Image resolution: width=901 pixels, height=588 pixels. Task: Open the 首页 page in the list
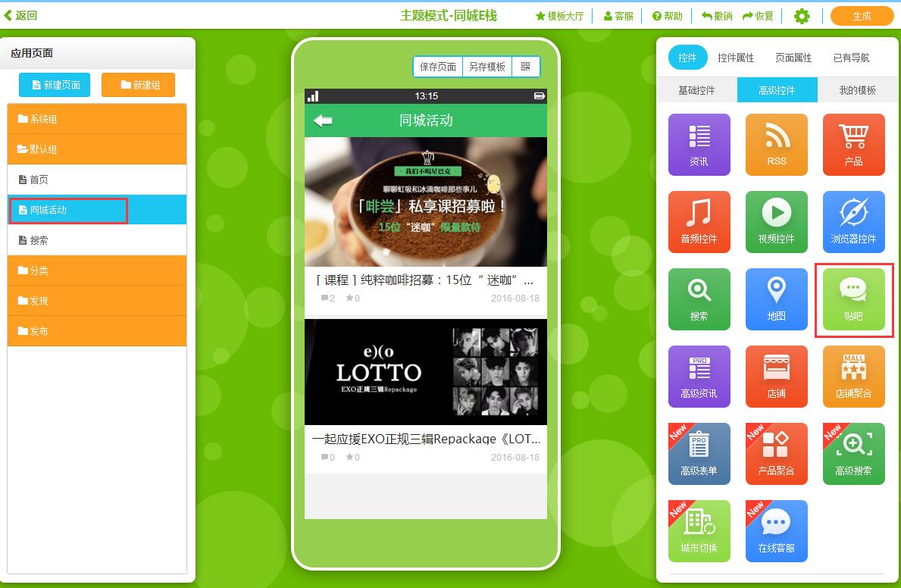[x=97, y=180]
